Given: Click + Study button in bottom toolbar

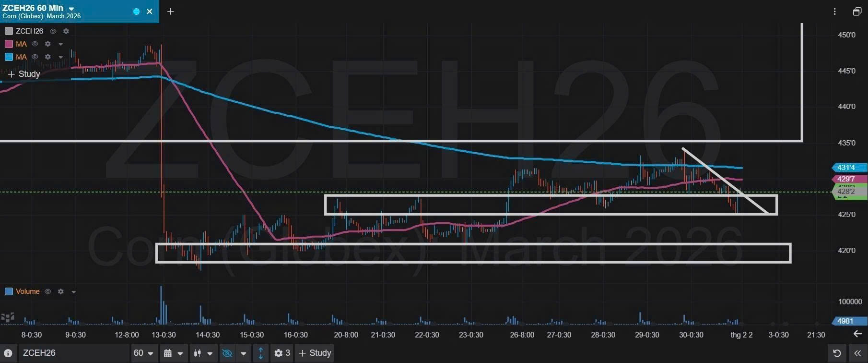Looking at the screenshot, I should click(x=315, y=353).
